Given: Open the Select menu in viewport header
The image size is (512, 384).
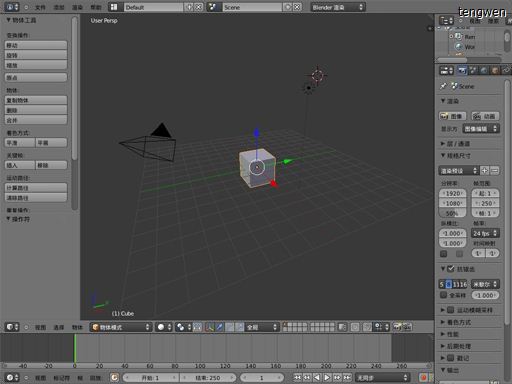Looking at the screenshot, I should tap(59, 327).
